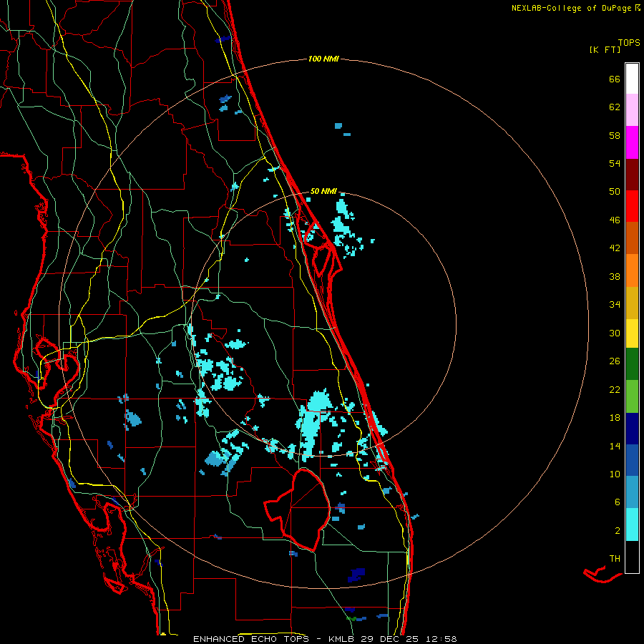The image size is (644, 644).
Task: Select the "26" legend value
Action: (x=615, y=361)
